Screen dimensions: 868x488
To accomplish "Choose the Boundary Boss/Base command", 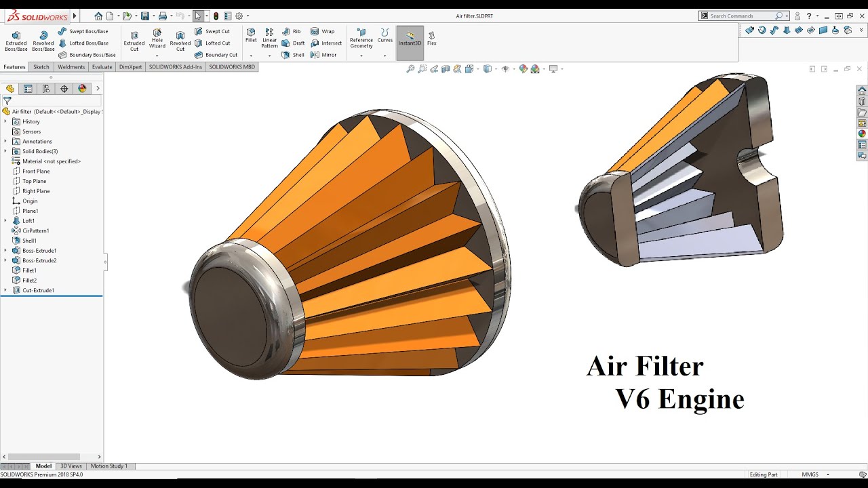I will [87, 55].
